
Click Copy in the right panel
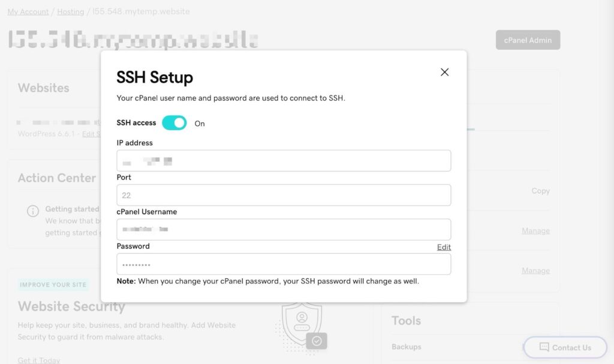tap(540, 191)
